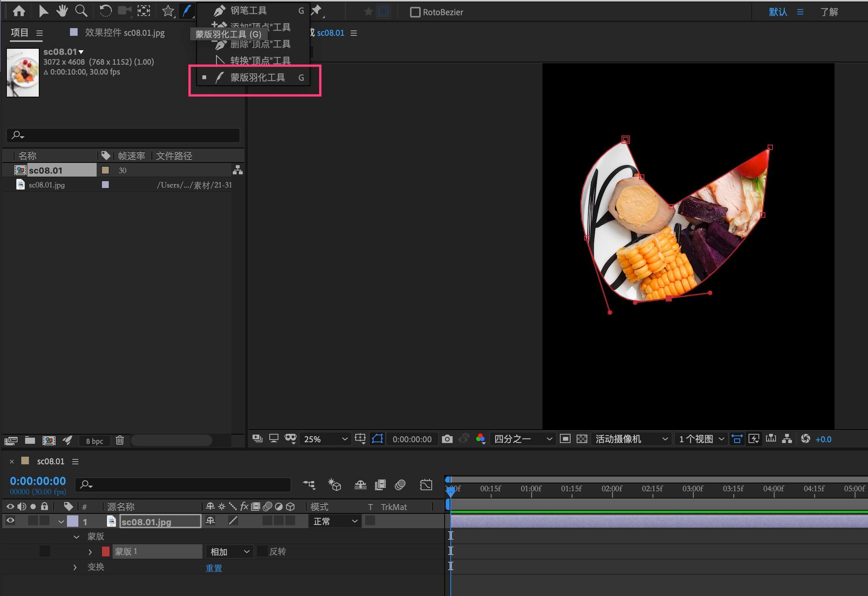Select the Zoom magnifier tool
This screenshot has height=596, width=868.
(81, 11)
